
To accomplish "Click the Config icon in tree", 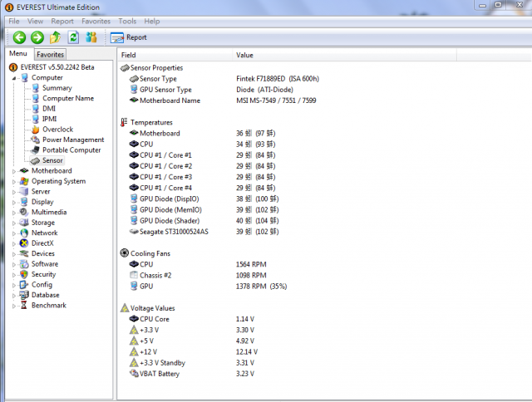I will click(24, 284).
